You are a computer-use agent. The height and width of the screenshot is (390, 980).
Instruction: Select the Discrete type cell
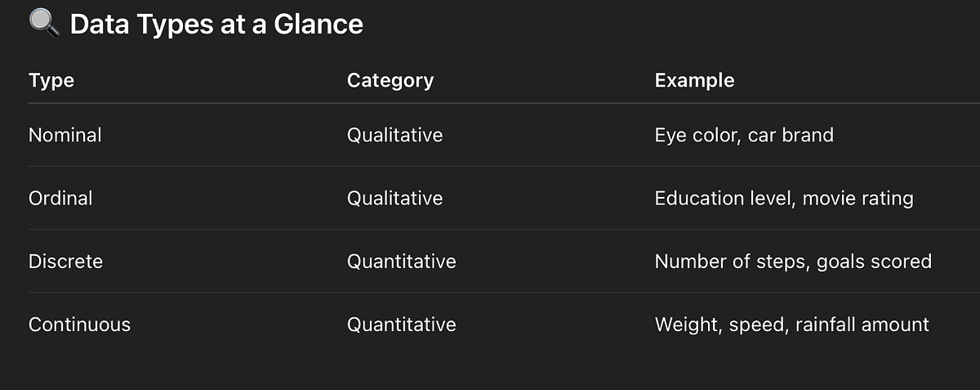point(66,262)
